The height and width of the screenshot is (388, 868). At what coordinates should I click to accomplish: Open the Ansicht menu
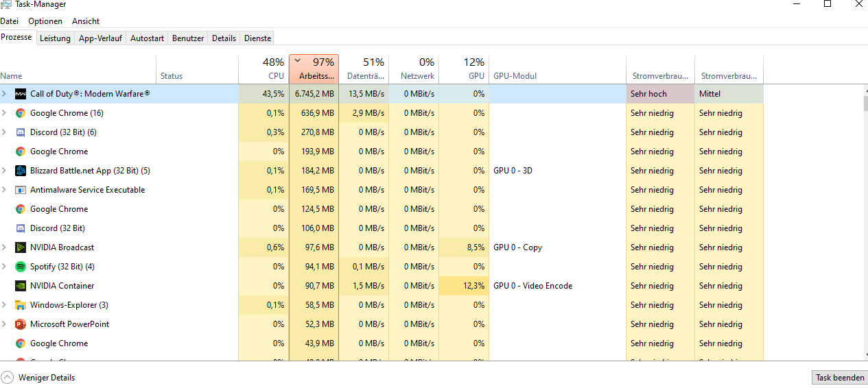[86, 21]
